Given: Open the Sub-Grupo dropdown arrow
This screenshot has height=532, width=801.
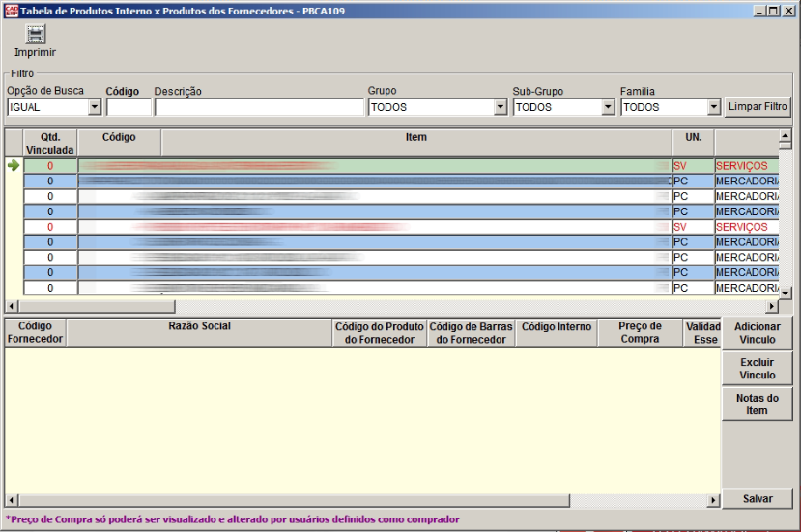Looking at the screenshot, I should tap(608, 107).
